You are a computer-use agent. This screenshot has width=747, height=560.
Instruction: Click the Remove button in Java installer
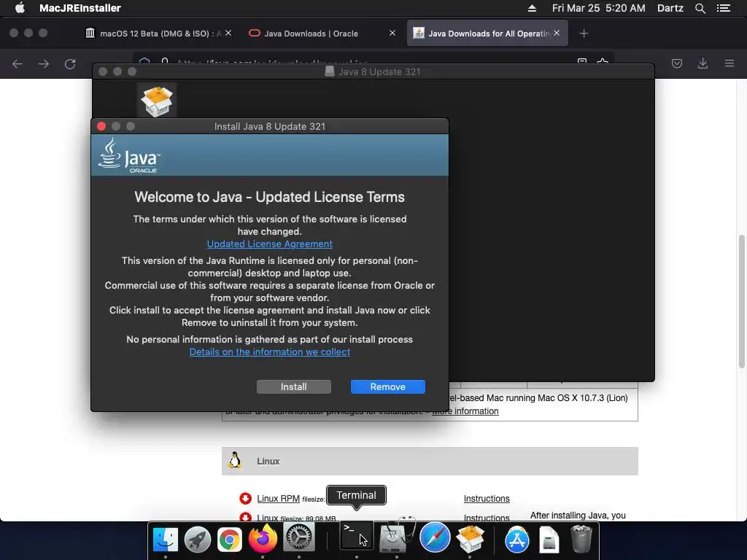388,386
